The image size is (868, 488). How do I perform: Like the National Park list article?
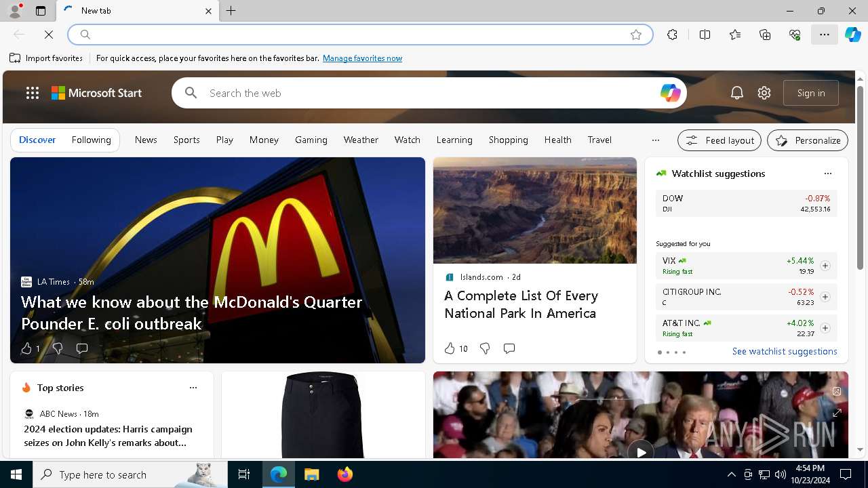pos(456,348)
